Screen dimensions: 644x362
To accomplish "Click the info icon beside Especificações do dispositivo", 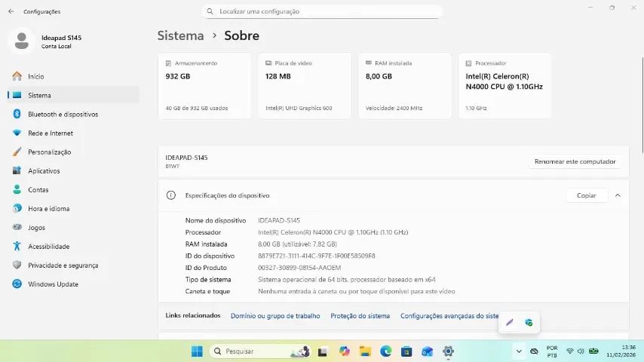I will click(x=171, y=195).
